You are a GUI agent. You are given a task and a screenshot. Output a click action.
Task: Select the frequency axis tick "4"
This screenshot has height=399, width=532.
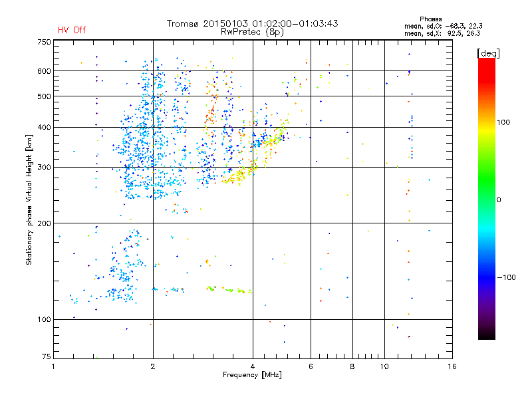[x=253, y=366]
